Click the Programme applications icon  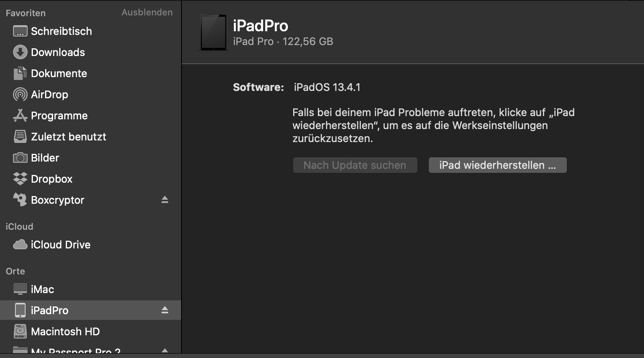coord(20,116)
